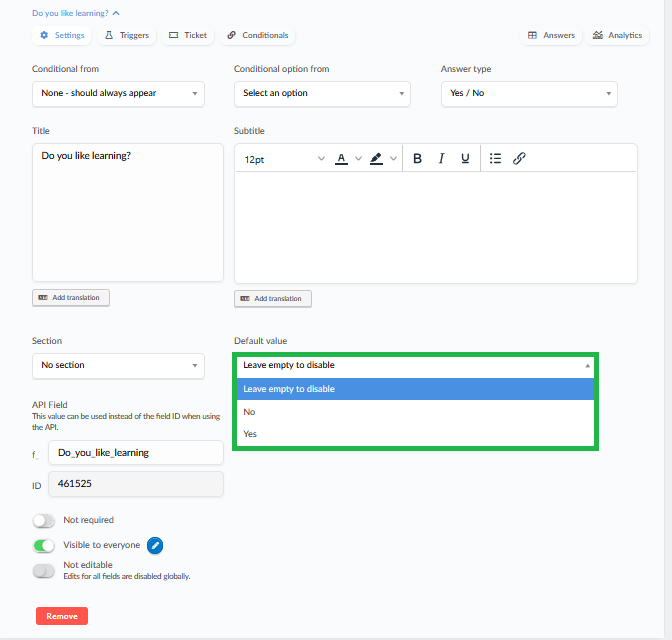This screenshot has height=640, width=672.
Task: Open the Settings tab
Action: pos(62,35)
